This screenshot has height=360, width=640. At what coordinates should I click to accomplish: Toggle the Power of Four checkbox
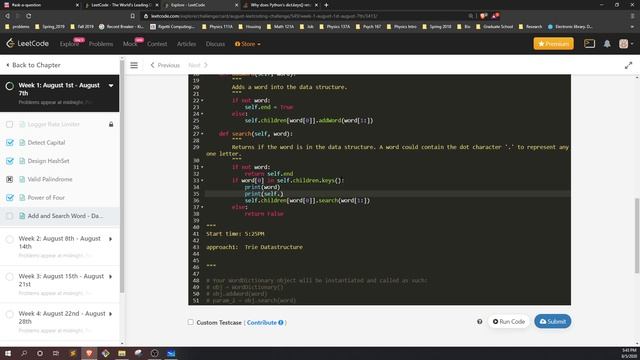pos(10,198)
